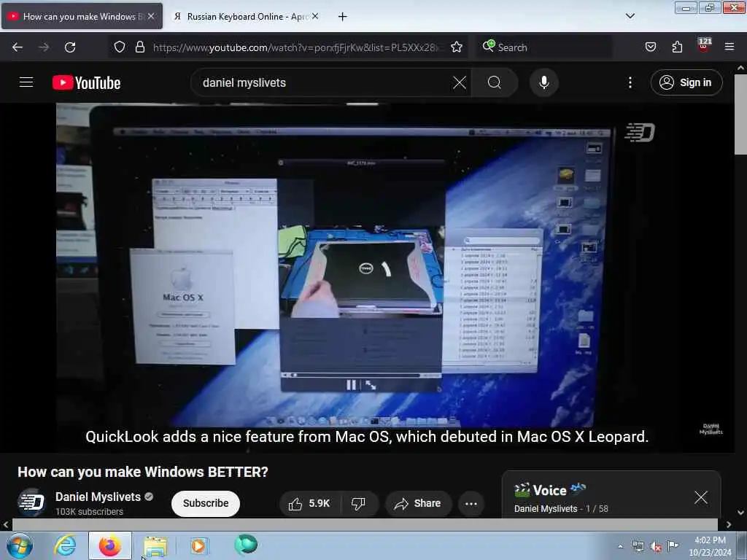Select Firefox on the taskbar
This screenshot has height=560, width=747.
click(x=110, y=545)
